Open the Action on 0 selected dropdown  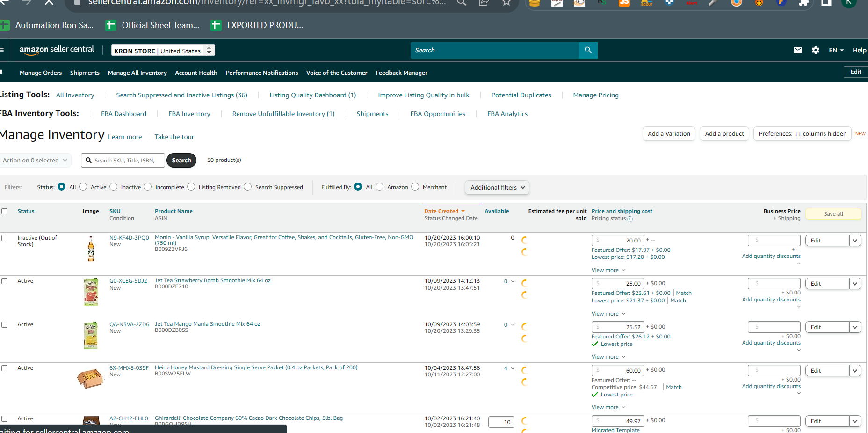tap(36, 160)
